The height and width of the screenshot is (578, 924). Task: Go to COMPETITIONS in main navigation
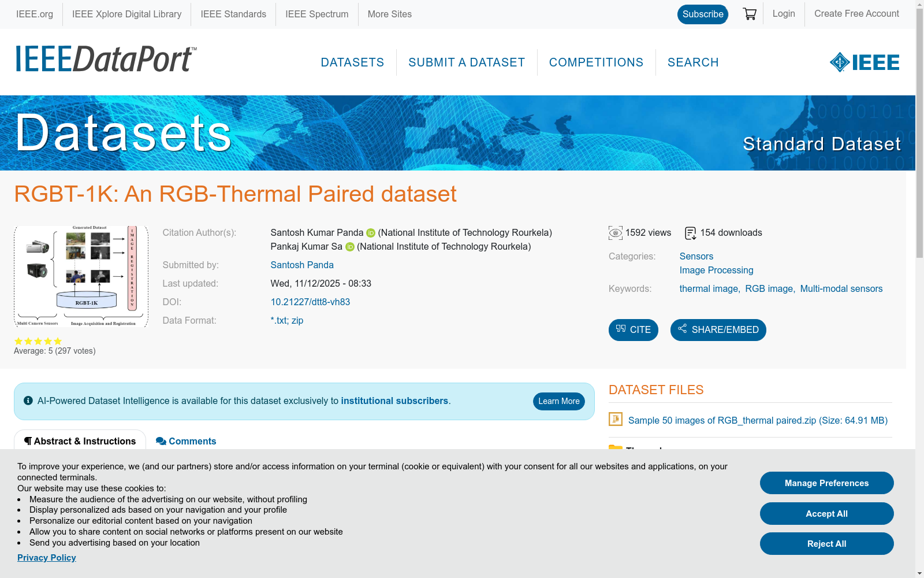click(596, 62)
